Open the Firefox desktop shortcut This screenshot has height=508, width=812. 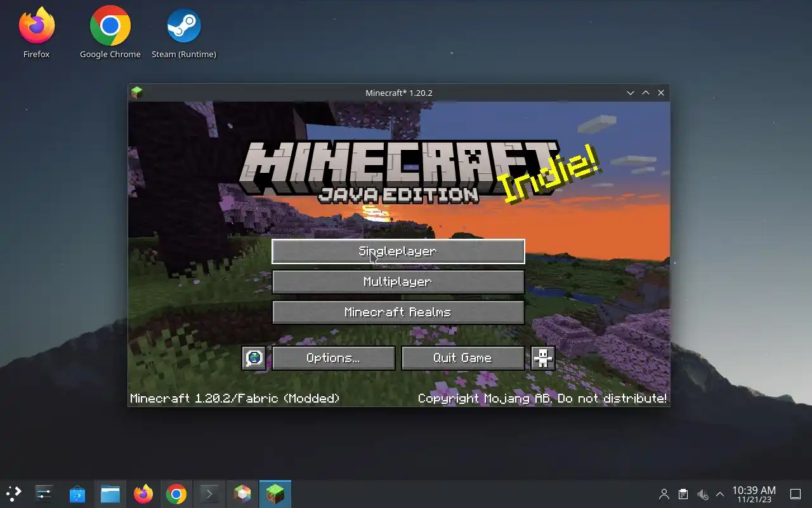tap(37, 32)
